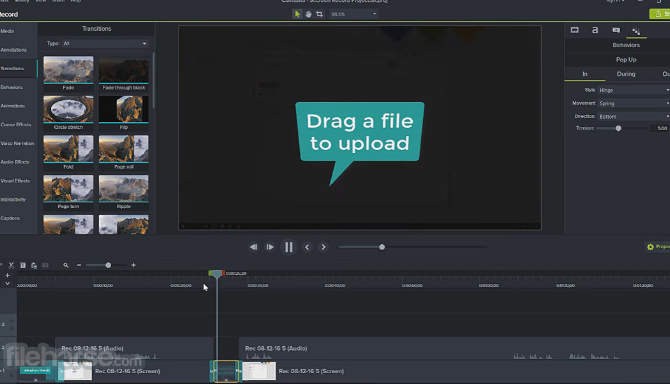Activate the Crop tool

[x=319, y=14]
